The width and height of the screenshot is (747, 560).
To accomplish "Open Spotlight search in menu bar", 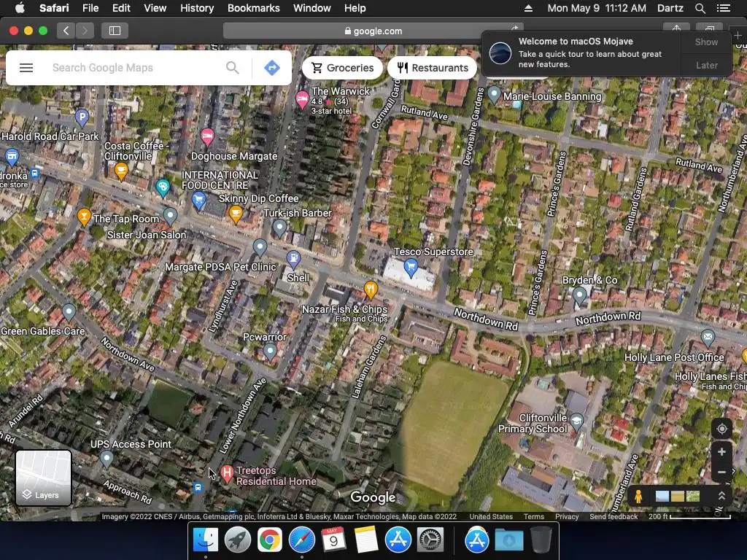I will point(700,8).
